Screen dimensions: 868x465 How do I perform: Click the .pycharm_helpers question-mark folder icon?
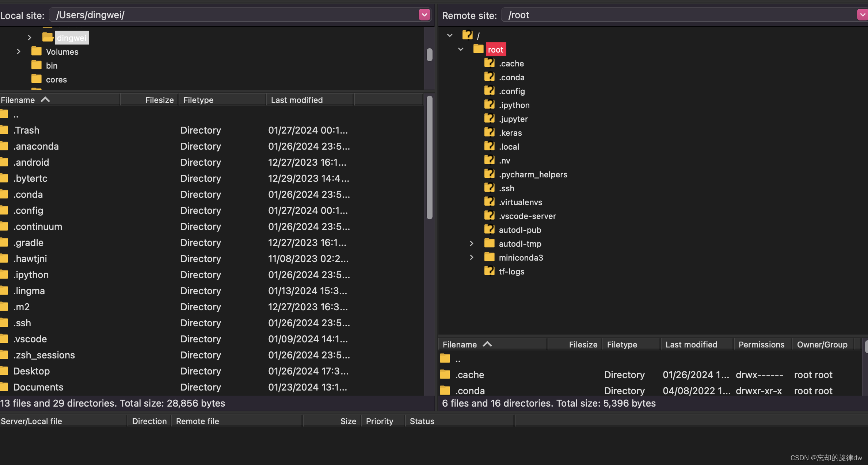[x=489, y=174]
